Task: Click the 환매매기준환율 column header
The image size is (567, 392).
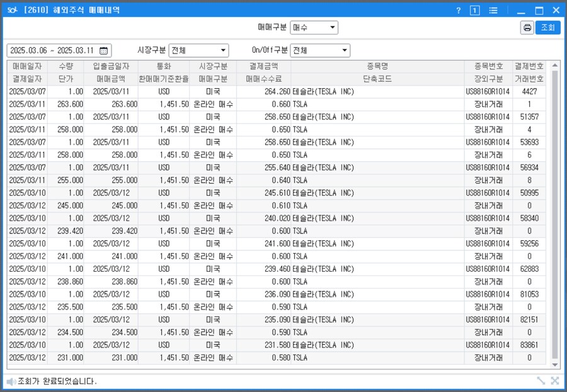Action: pos(163,79)
